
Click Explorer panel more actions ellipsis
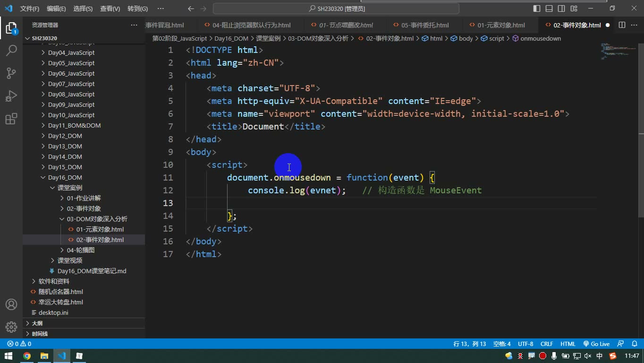[134, 25]
